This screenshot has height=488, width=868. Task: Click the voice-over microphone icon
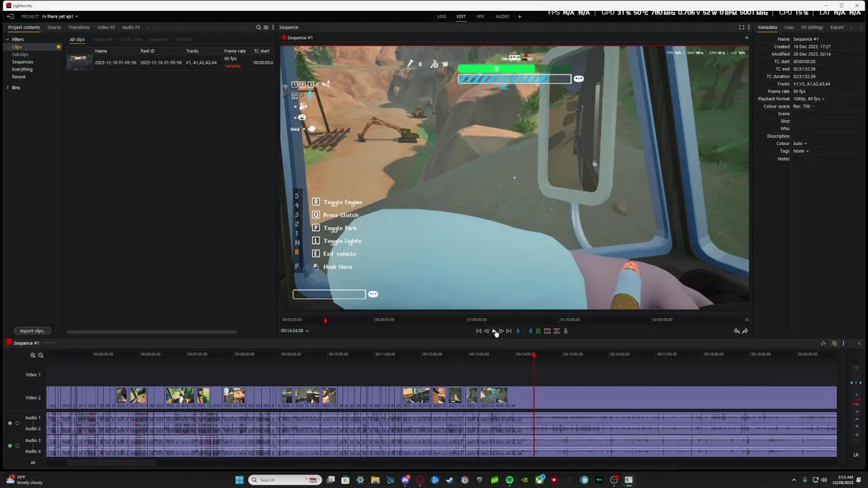[x=566, y=331]
